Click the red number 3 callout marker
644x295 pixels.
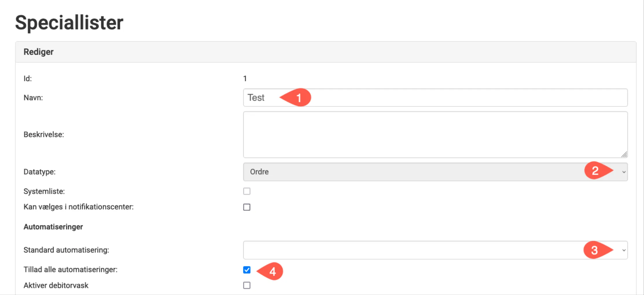pos(595,250)
